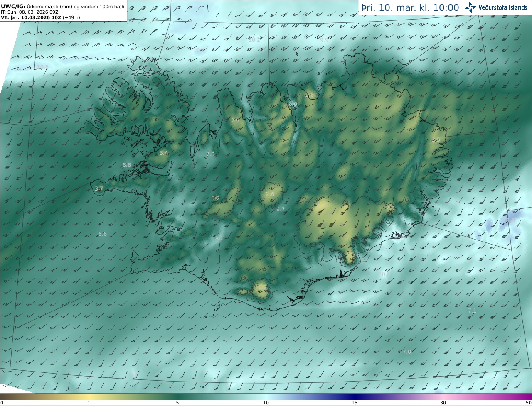Click the 0 tick on the colour scale
This screenshot has width=532, height=406.
pos(1,403)
